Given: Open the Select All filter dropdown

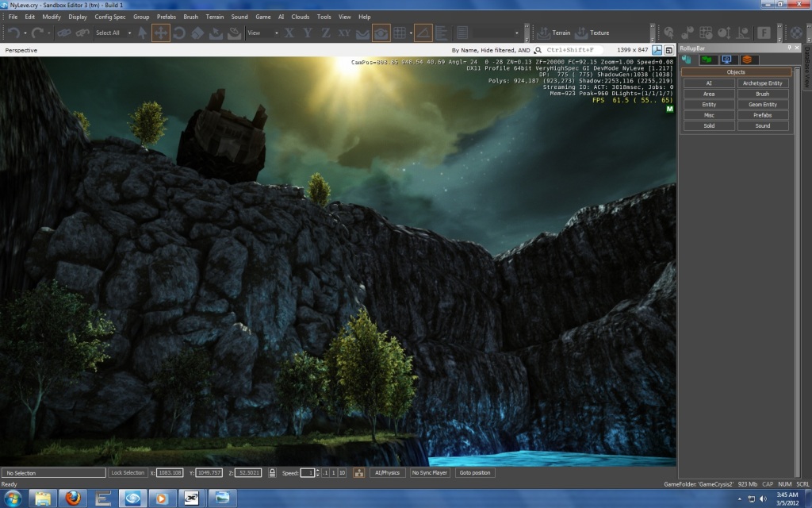Looking at the screenshot, I should click(110, 33).
